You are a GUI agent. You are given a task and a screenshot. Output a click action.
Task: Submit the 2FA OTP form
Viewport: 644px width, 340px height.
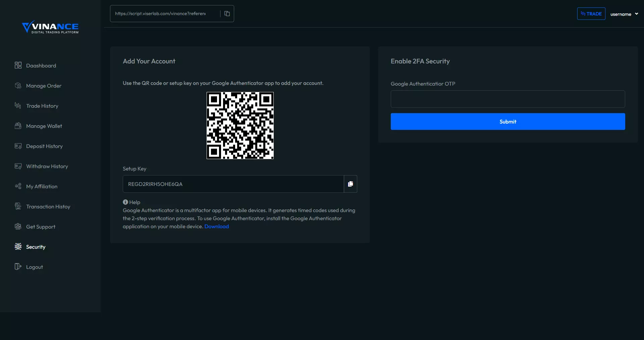click(508, 122)
